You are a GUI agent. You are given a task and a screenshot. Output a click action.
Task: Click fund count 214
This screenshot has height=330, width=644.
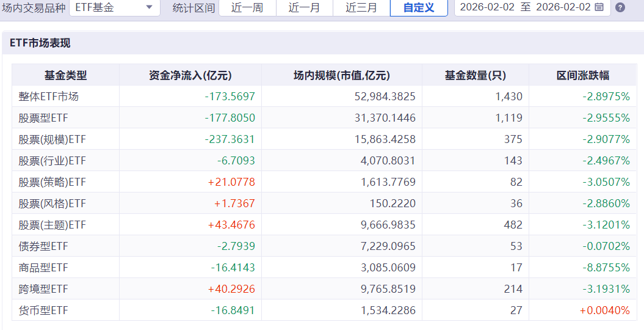coord(513,289)
